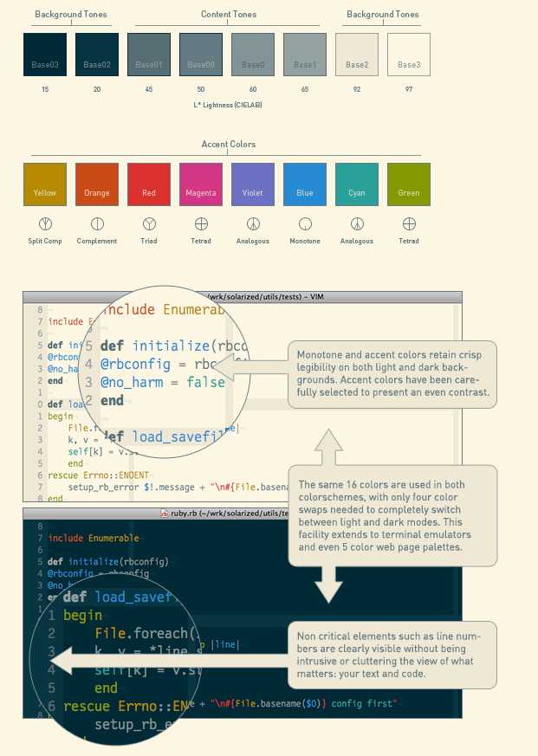The width and height of the screenshot is (538, 756).
Task: Click lightness value 15 under Base03
Action: (45, 89)
